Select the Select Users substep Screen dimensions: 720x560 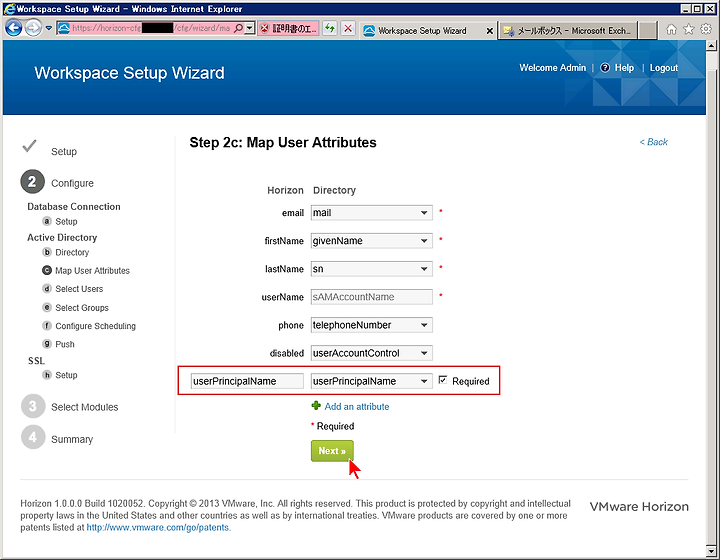tap(79, 289)
